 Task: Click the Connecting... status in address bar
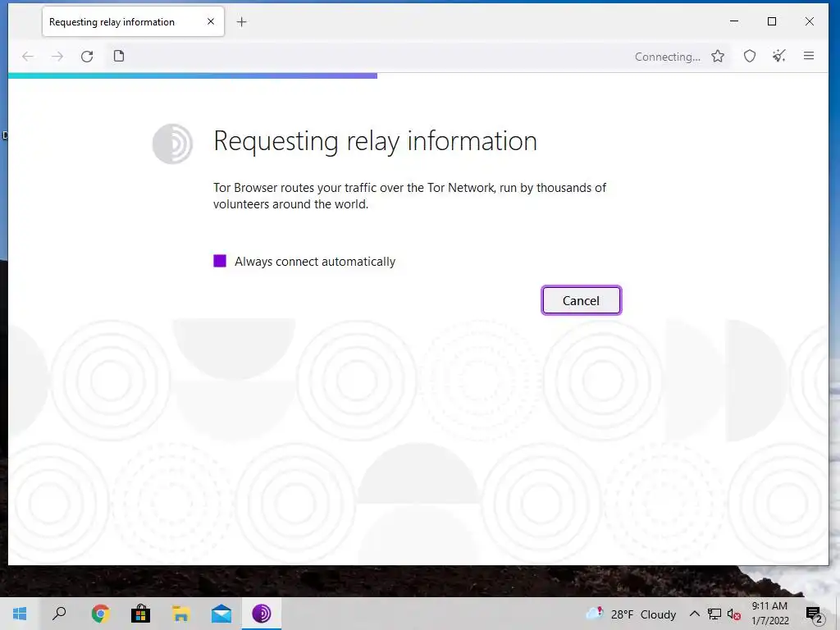(668, 57)
